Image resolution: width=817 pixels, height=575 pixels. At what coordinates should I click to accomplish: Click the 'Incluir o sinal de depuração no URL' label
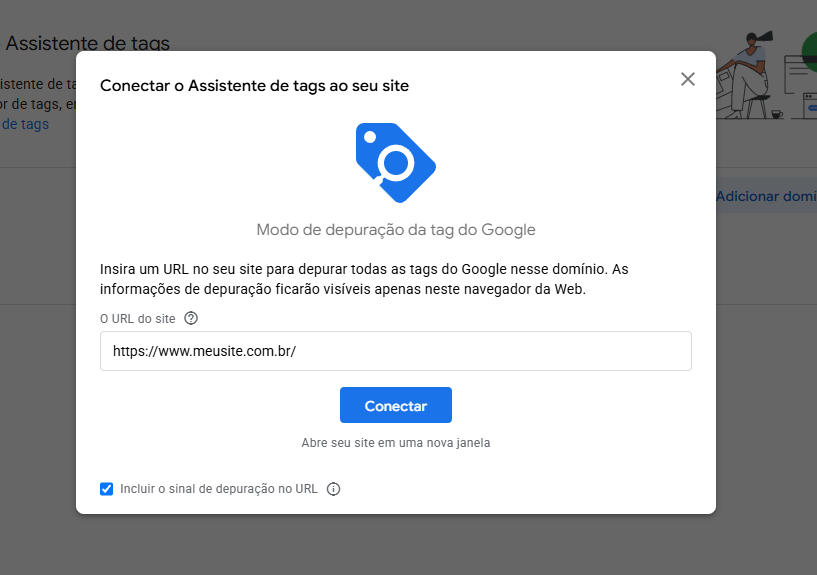pyautogui.click(x=219, y=489)
